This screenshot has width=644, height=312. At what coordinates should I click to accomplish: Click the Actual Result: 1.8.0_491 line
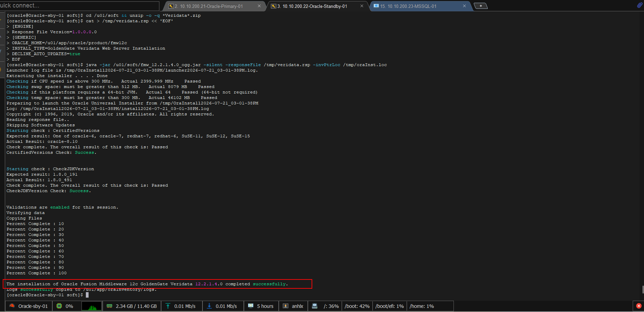click(x=39, y=180)
